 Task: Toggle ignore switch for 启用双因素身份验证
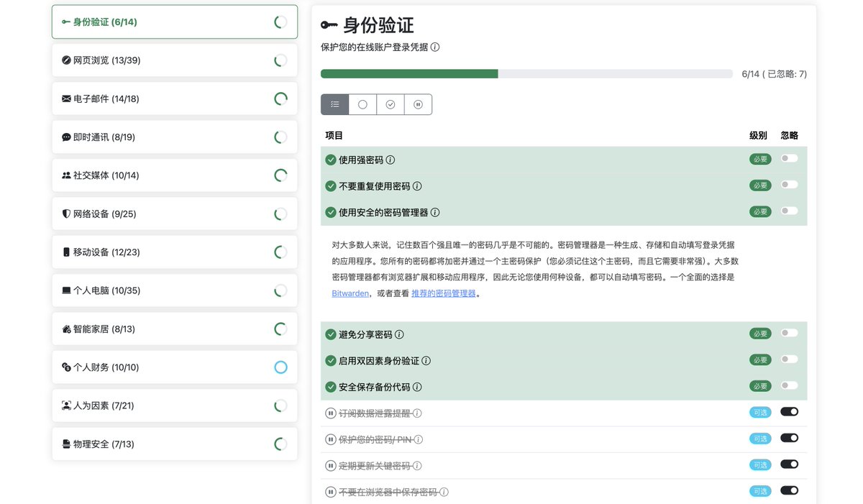tap(789, 359)
